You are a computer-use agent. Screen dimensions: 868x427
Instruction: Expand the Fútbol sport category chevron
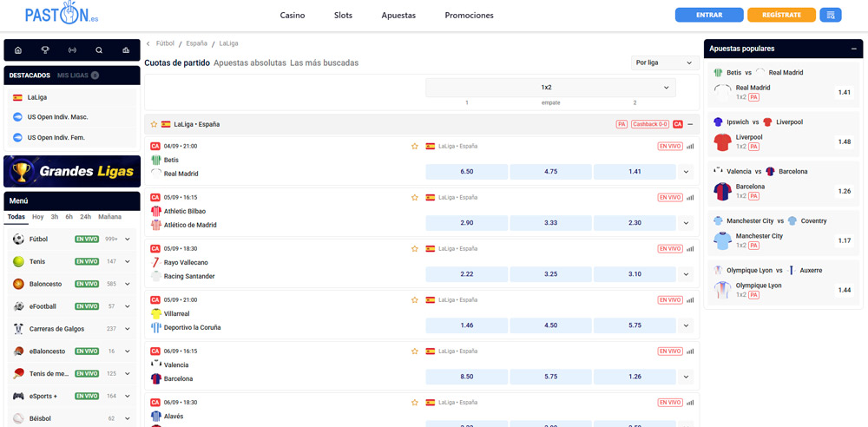tap(128, 240)
